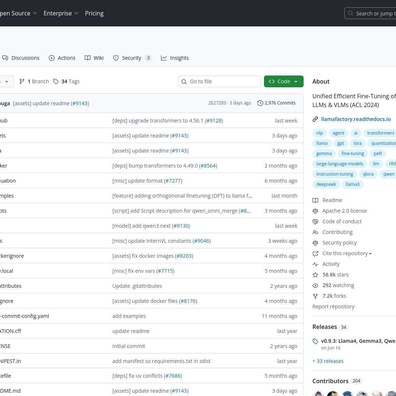Click the gpt topic tag
The image size is (396, 396).
click(340, 143)
